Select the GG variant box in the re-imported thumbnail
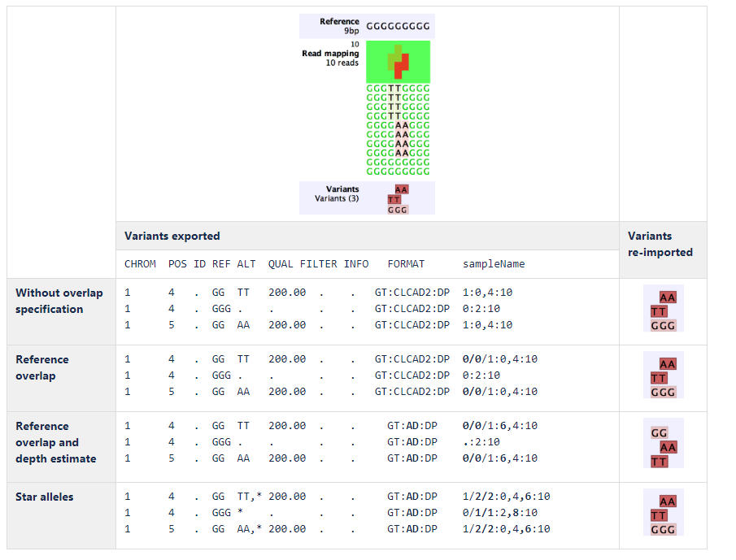 point(659,433)
